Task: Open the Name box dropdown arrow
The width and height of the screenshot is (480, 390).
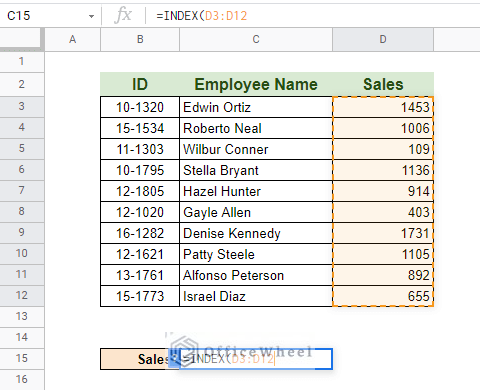Action: pos(91,16)
